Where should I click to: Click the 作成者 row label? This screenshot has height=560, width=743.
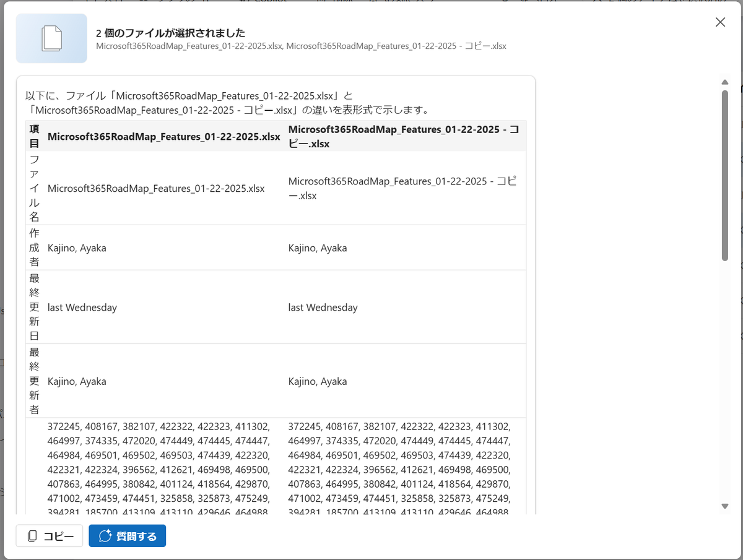point(35,248)
